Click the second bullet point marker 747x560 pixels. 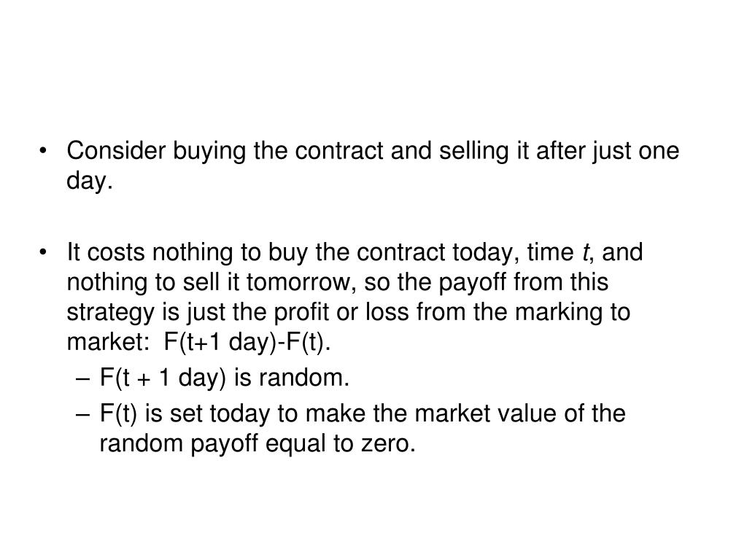point(43,253)
